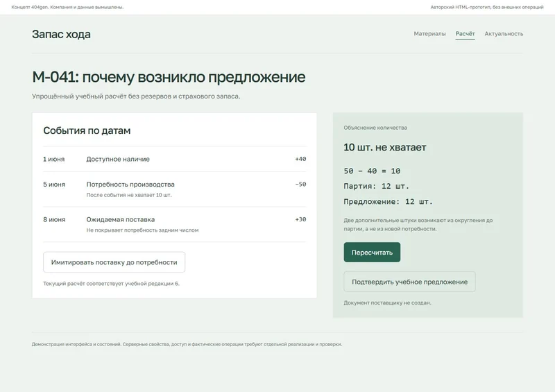Click the События по датам heading
Image resolution: width=555 pixels, height=392 pixels.
87,130
